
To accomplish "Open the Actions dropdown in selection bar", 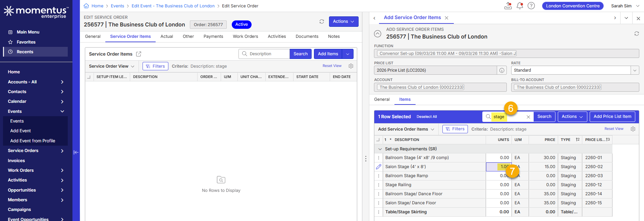I will click(x=572, y=117).
